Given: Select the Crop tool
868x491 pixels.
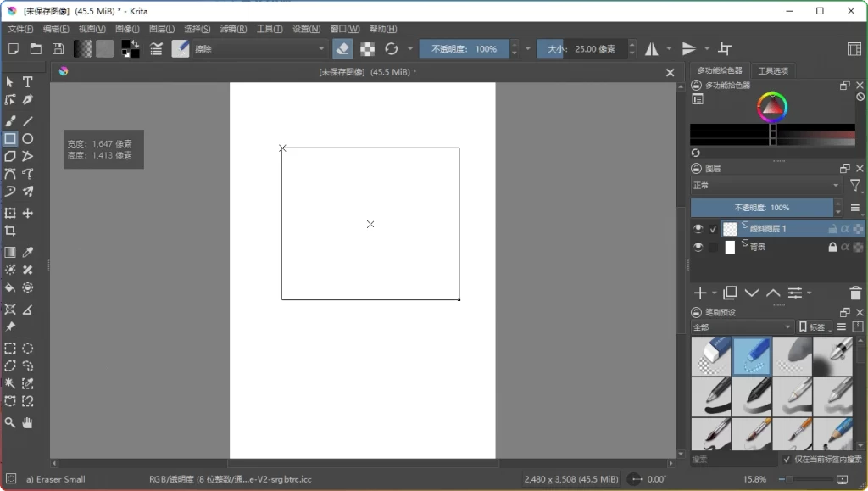Looking at the screenshot, I should click(x=10, y=230).
